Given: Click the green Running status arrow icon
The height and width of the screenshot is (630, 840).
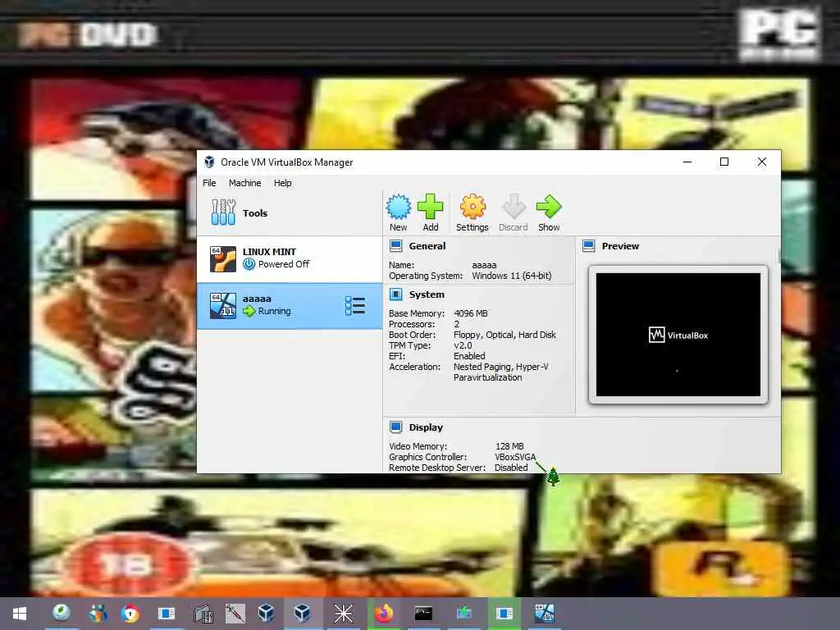Looking at the screenshot, I should click(249, 311).
